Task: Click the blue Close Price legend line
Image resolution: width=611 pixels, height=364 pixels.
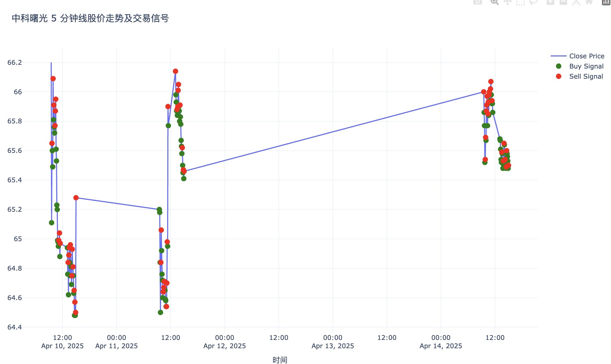Action: point(559,56)
